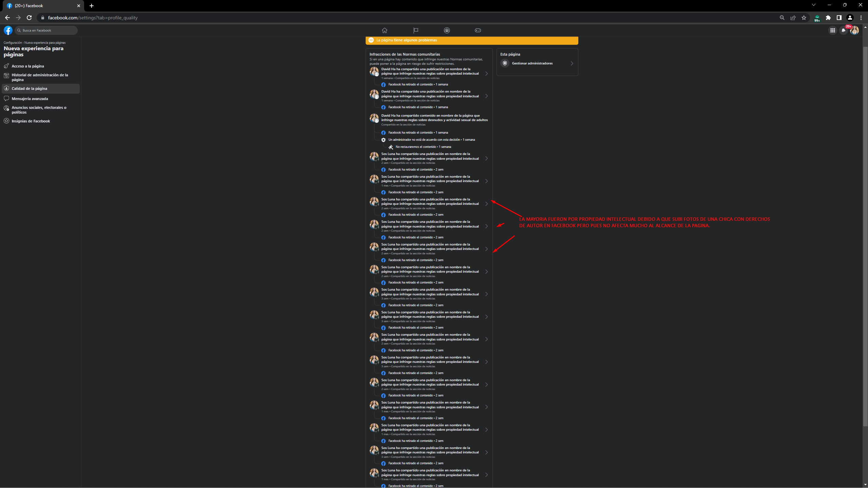This screenshot has width=868, height=488.
Task: Open Gestionar administradores
Action: 537,63
